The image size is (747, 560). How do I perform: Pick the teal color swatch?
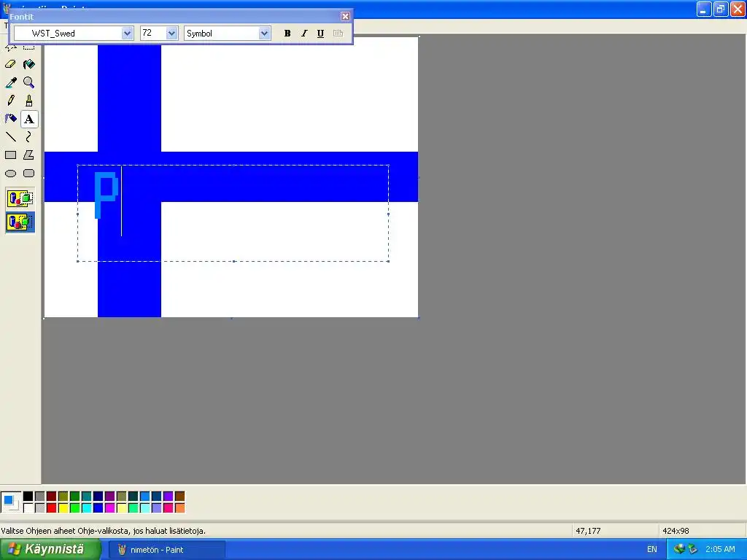[86, 496]
